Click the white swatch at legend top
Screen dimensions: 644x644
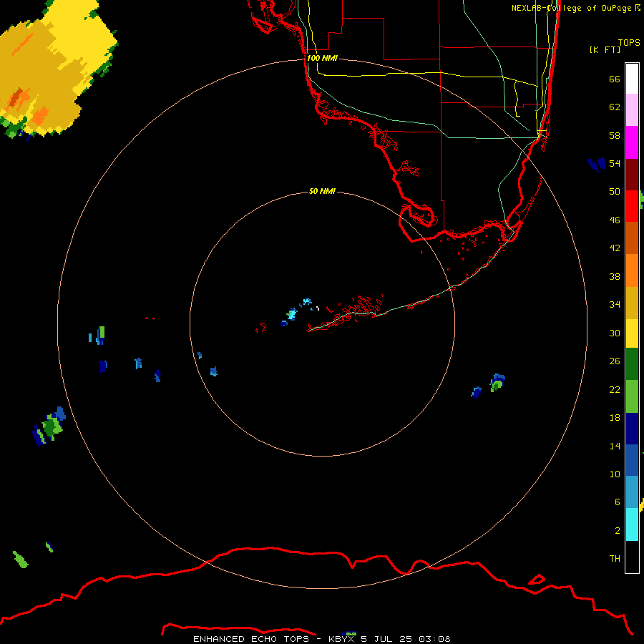[632, 79]
